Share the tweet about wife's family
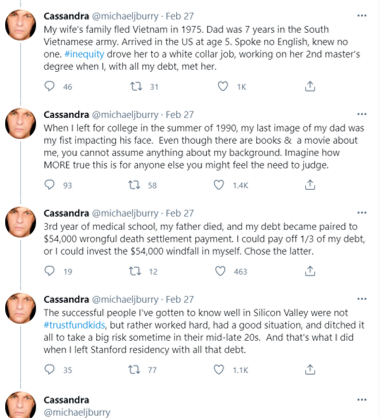Image resolution: width=383 pixels, height=418 pixels. tap(310, 86)
